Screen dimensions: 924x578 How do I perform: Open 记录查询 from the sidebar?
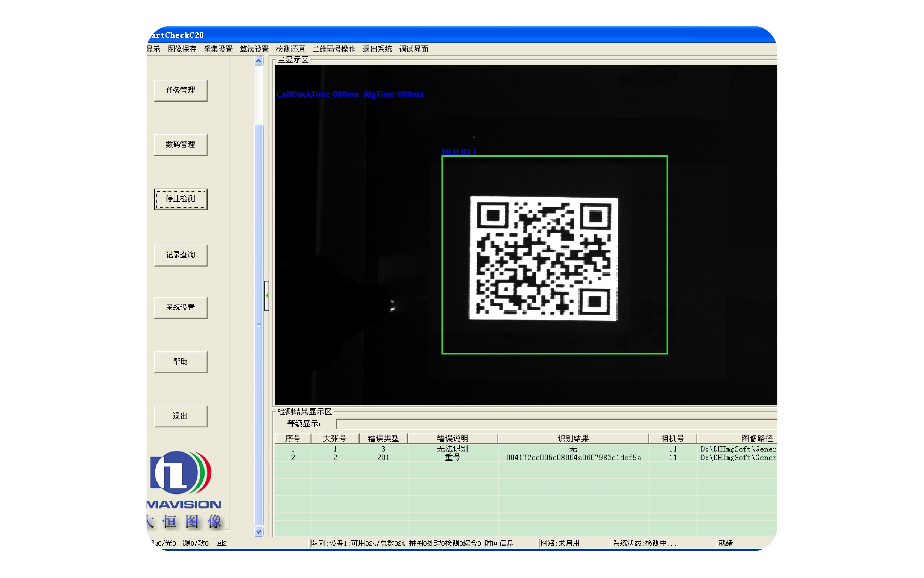pyautogui.click(x=181, y=255)
